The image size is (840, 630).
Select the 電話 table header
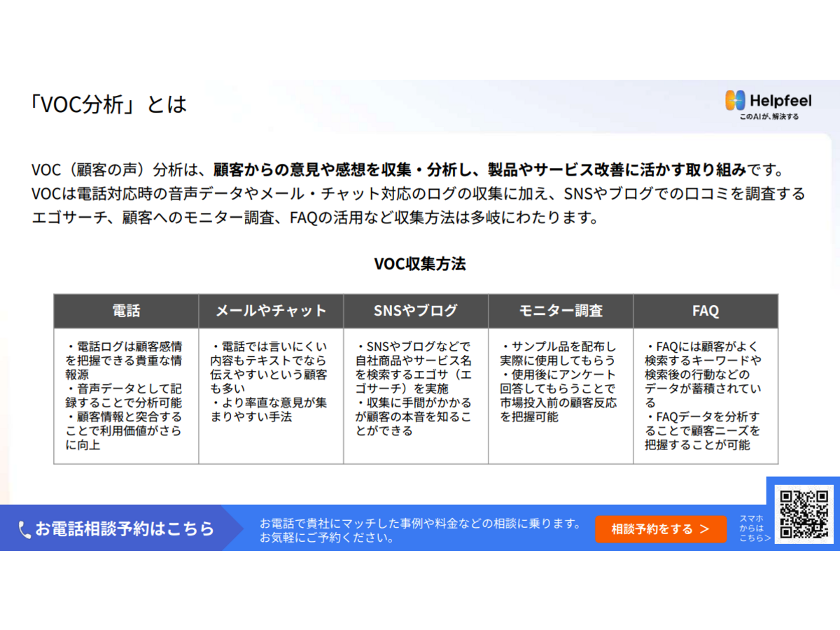tap(126, 311)
